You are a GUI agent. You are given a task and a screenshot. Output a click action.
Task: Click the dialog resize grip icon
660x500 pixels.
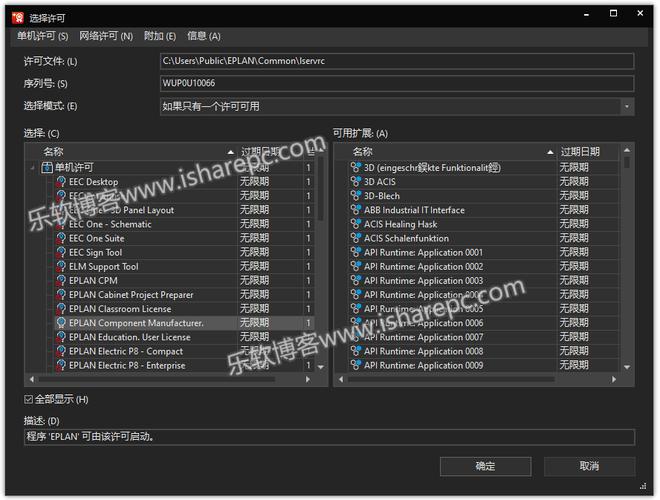[x=643, y=486]
